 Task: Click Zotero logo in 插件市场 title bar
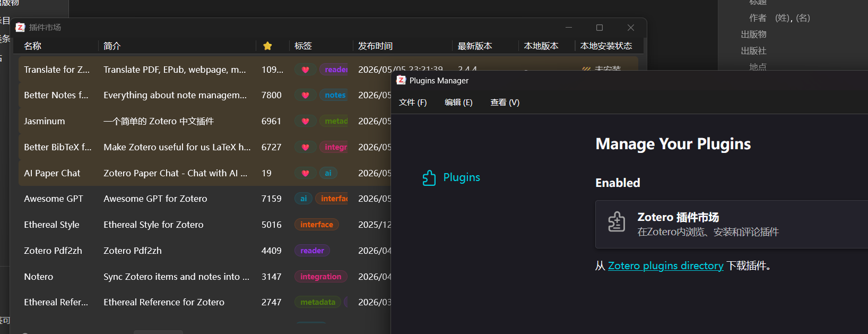(x=20, y=27)
